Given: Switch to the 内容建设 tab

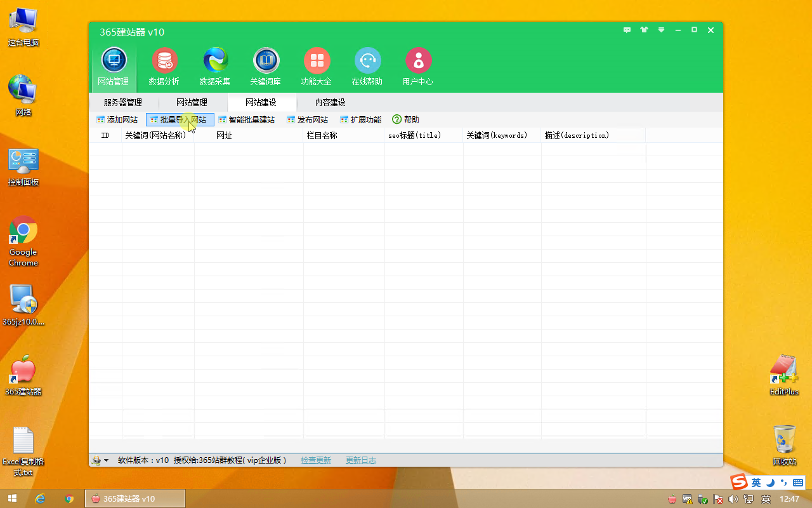Looking at the screenshot, I should coord(331,102).
